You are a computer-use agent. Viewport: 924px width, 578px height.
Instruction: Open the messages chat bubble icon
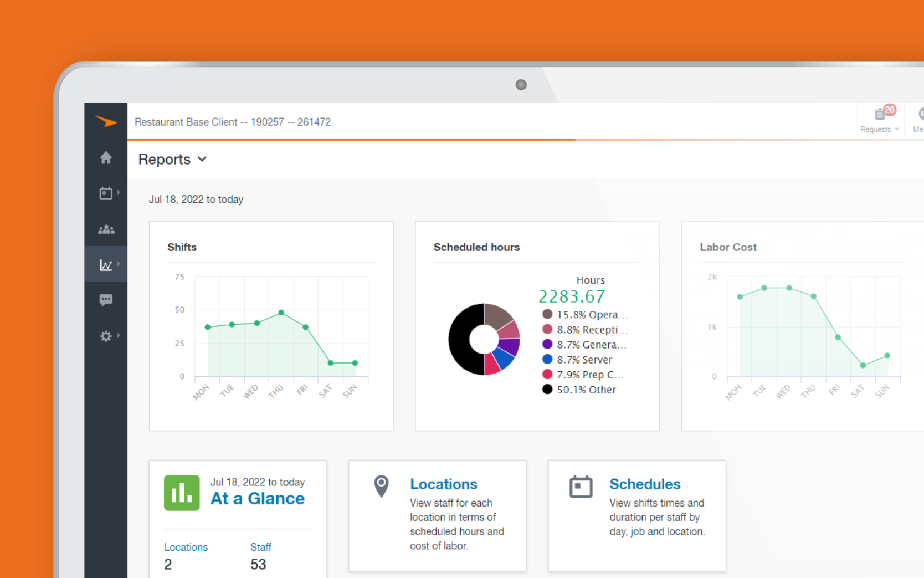tap(106, 300)
